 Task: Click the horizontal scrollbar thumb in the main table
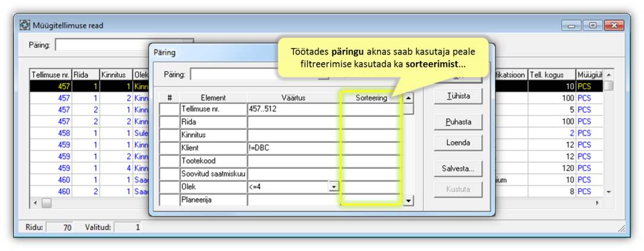tap(46, 203)
